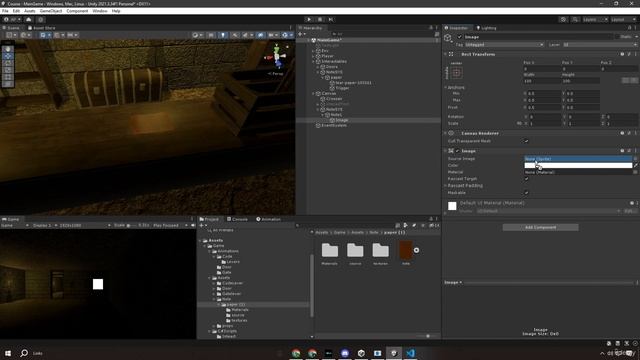Switch to the Asset Store tab

(42, 28)
